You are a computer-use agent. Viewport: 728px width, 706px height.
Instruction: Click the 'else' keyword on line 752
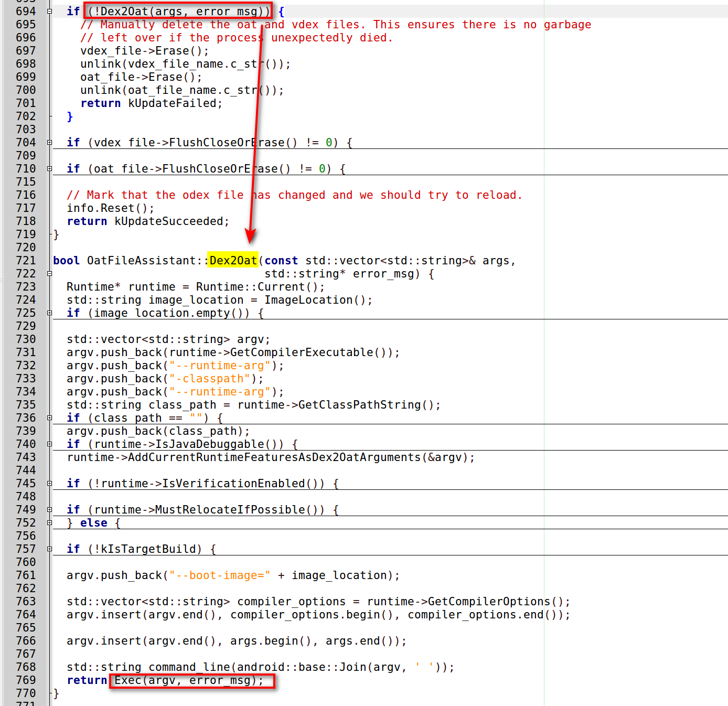pos(94,523)
